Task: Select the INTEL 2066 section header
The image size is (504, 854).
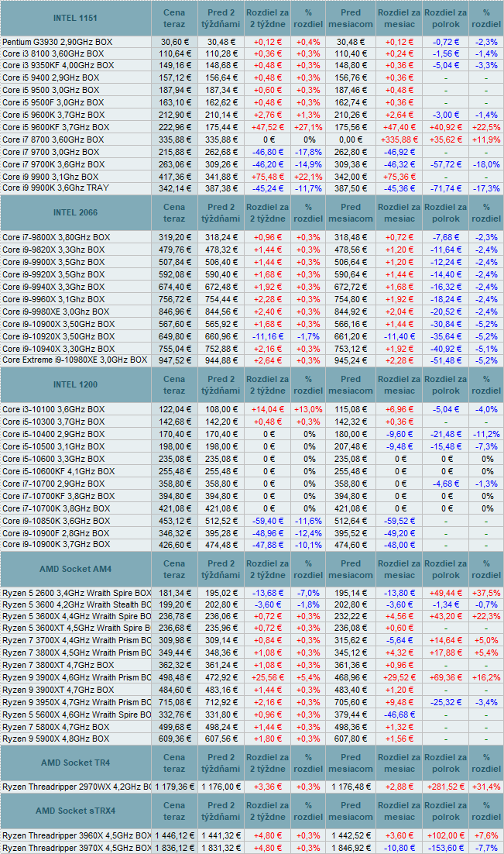Action: click(75, 212)
